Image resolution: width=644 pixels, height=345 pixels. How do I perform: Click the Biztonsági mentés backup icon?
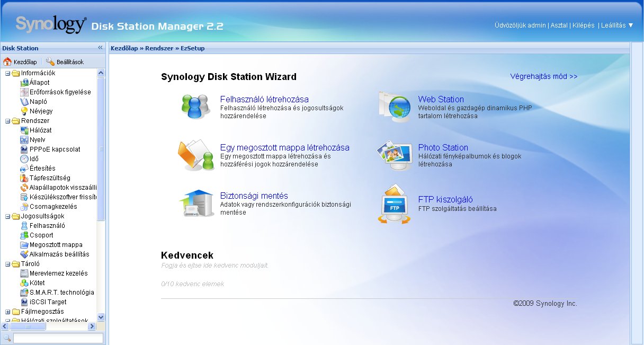[196, 204]
